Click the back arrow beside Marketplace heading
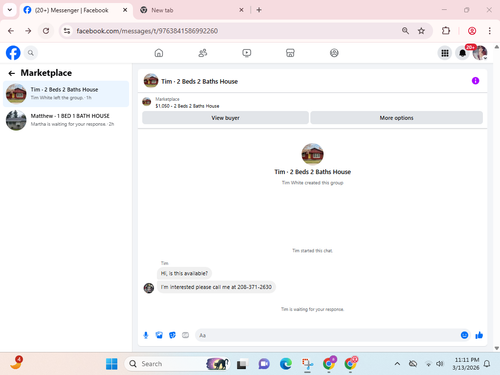Viewport: 500px width, 375px height. [x=12, y=73]
